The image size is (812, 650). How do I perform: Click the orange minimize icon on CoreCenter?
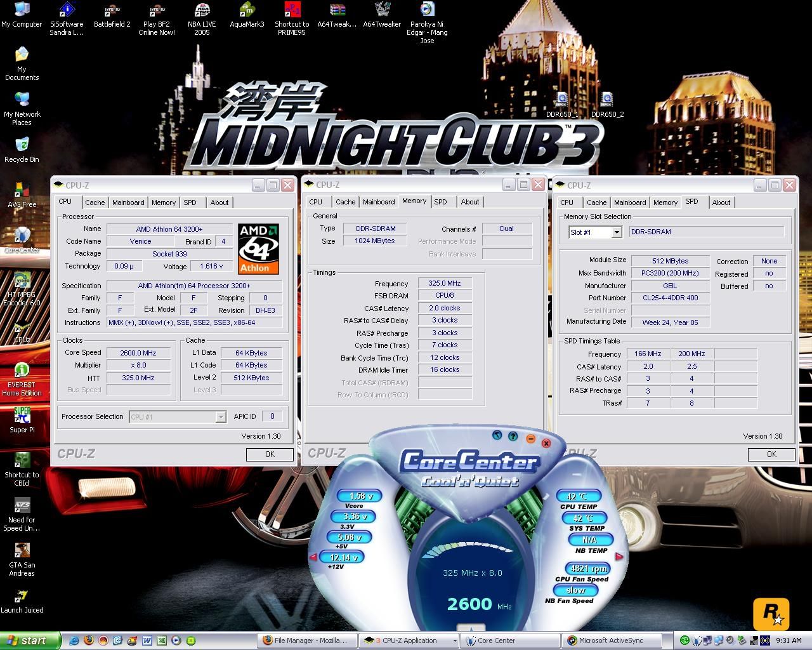click(530, 439)
